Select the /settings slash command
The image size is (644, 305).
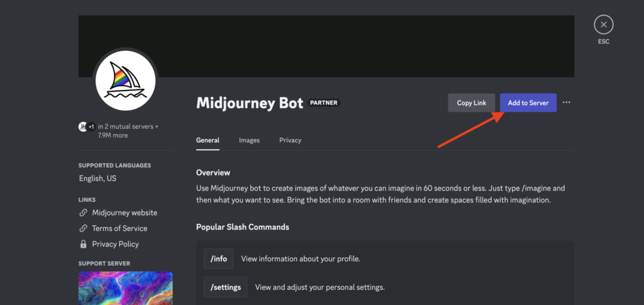[226, 287]
